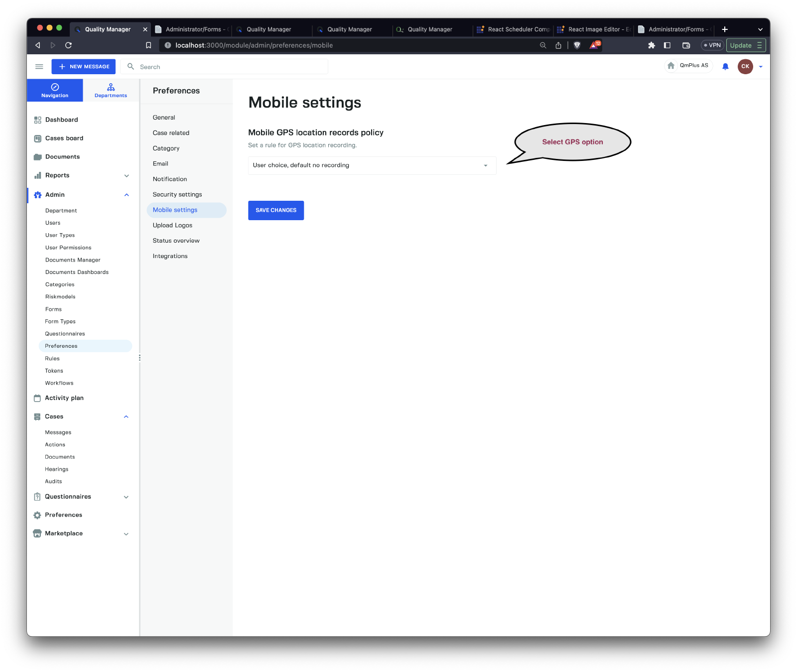Click the Brave shield icon
Screen dimensions: 797x672
[x=577, y=45]
